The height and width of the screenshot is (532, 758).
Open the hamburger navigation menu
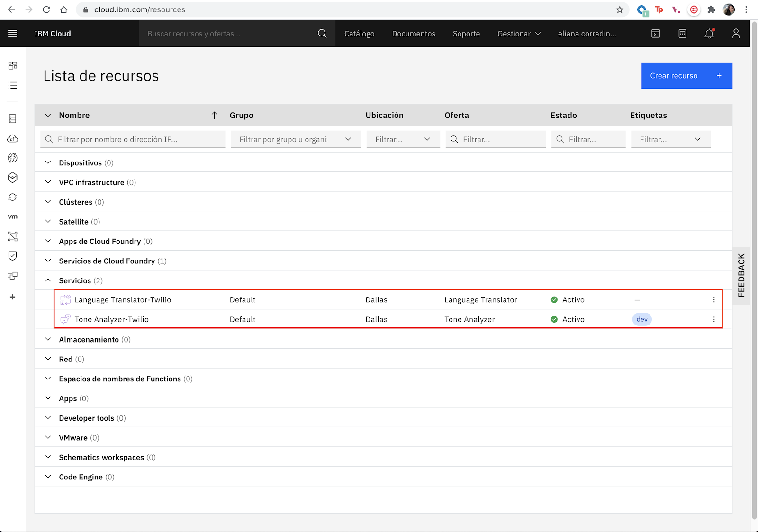13,34
